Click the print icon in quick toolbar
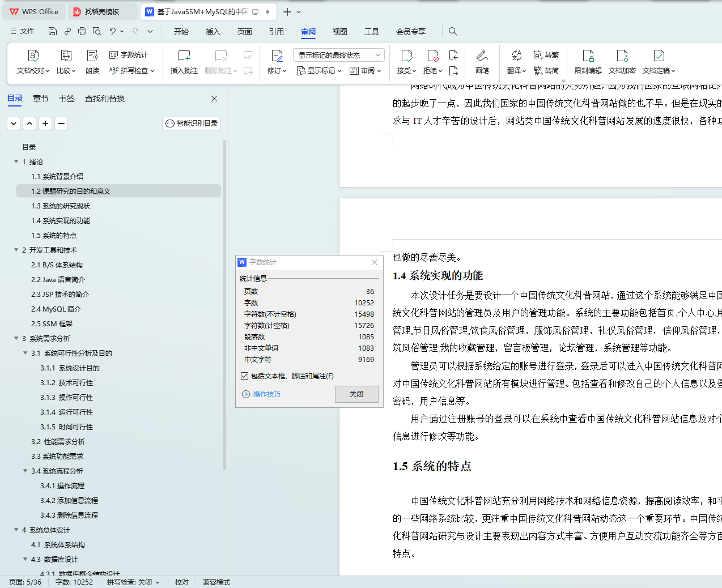Screen dimensions: 722x588 82,31
